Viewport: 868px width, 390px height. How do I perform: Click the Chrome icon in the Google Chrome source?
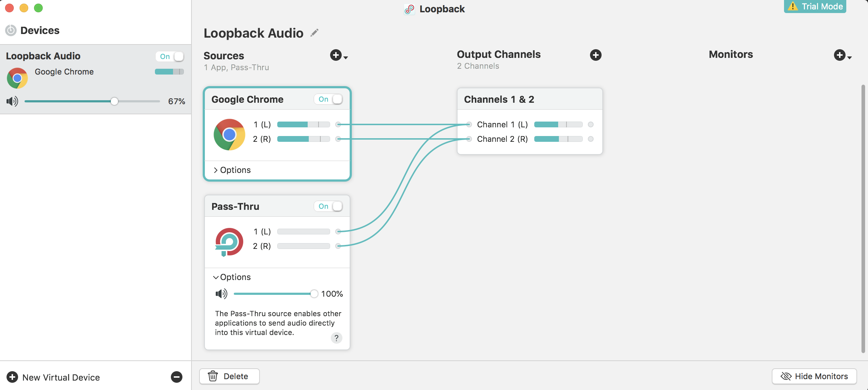click(x=229, y=135)
